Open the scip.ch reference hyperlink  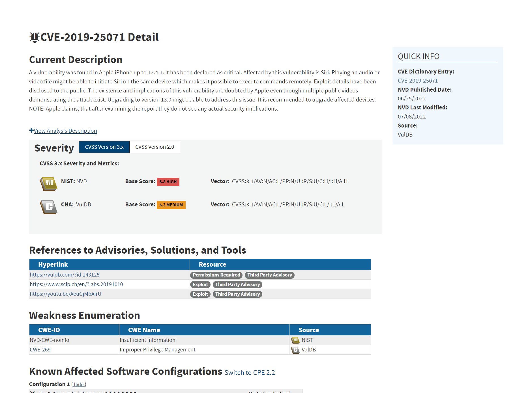click(x=76, y=284)
